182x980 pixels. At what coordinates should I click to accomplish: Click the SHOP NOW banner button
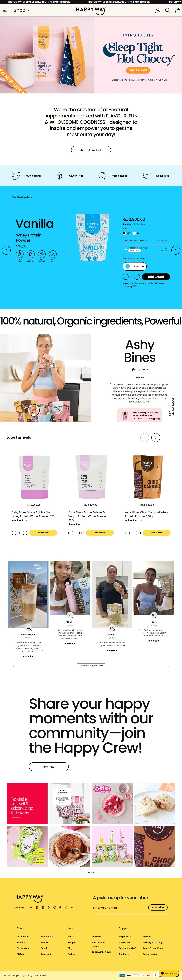138,70
